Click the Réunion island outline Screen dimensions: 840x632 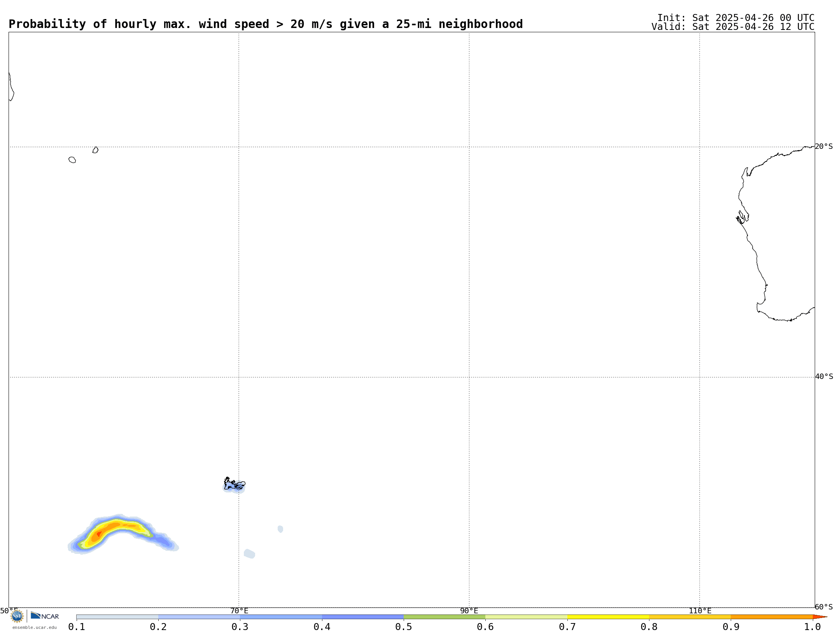click(x=72, y=160)
